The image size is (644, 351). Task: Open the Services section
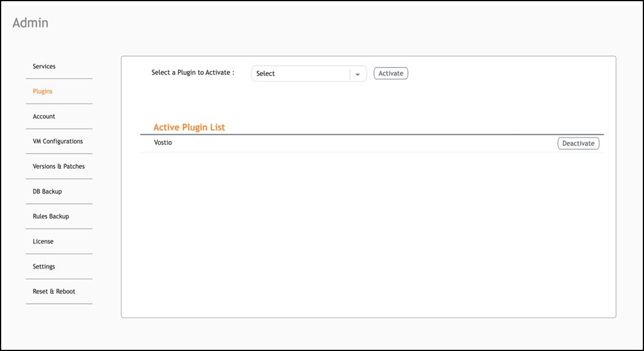[44, 66]
